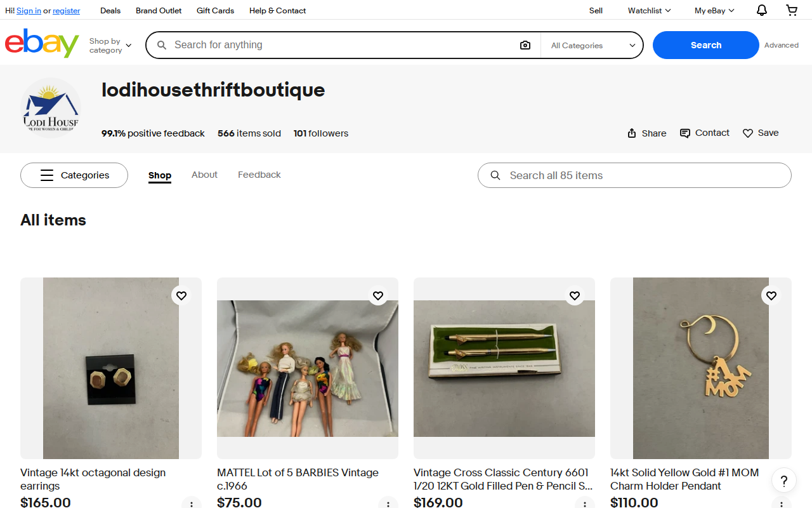Open the store Categories menu
This screenshot has height=508, width=812.
point(74,175)
